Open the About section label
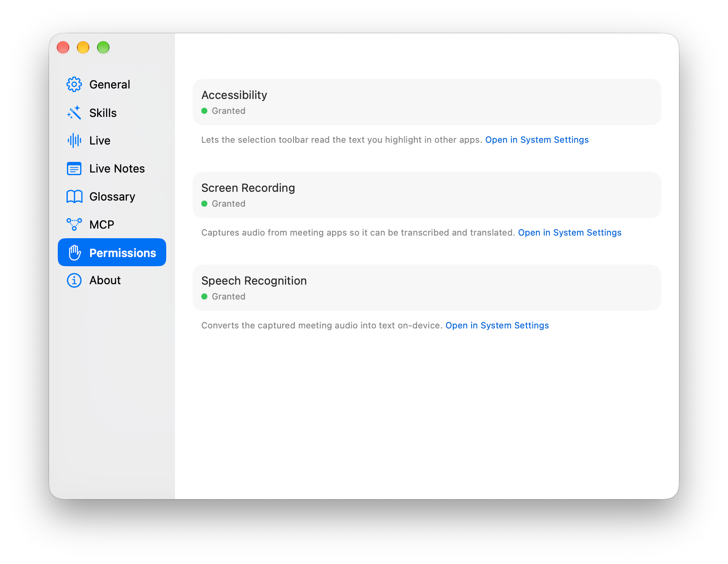Viewport: 728px width, 564px height. [x=105, y=280]
